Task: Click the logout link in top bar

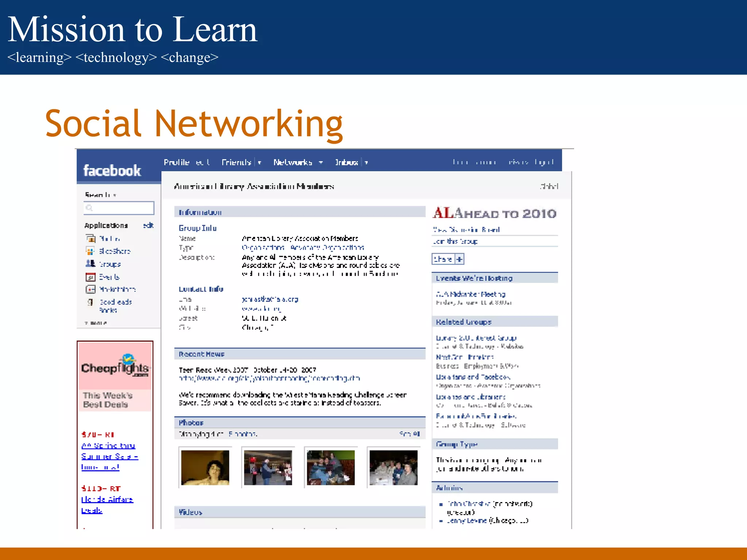Action: pos(545,162)
